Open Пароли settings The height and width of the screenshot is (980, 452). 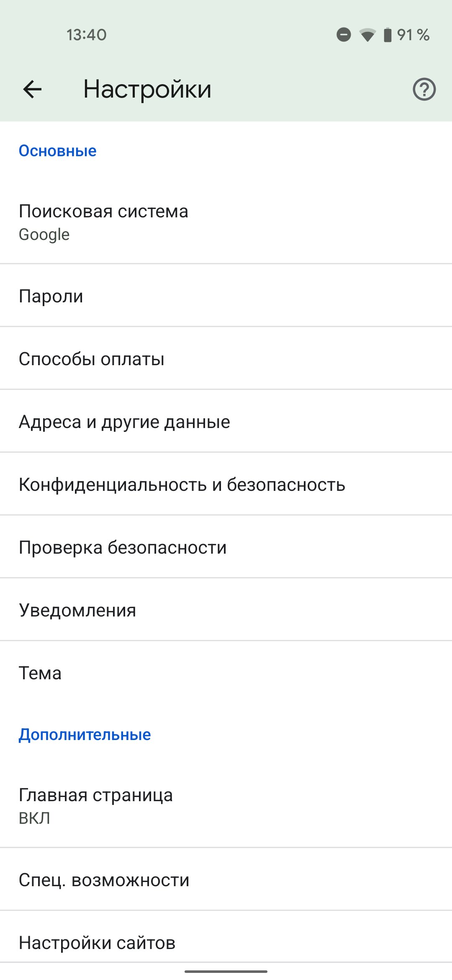(x=226, y=296)
